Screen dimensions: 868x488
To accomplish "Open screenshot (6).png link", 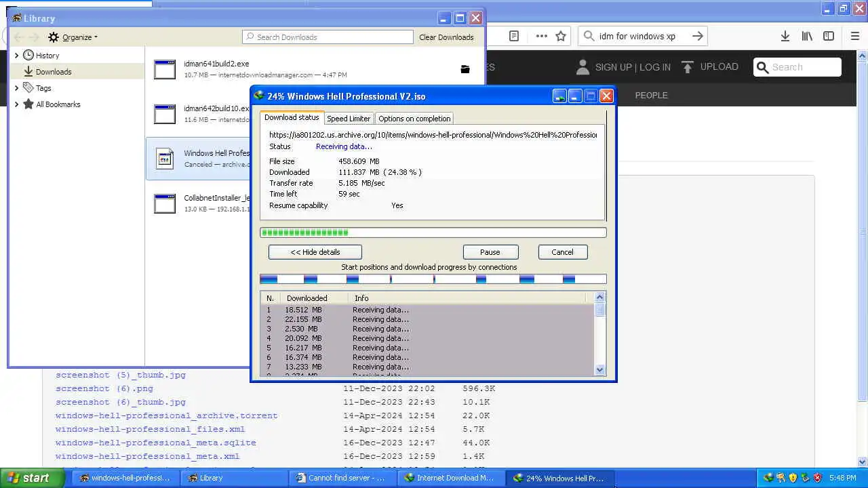I will pyautogui.click(x=104, y=388).
